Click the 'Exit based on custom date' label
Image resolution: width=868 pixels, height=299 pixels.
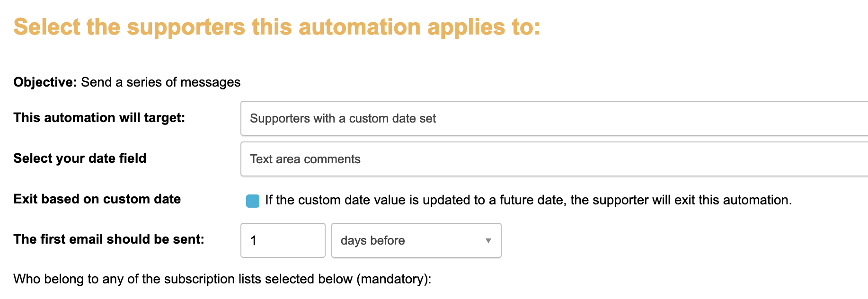pos(97,199)
